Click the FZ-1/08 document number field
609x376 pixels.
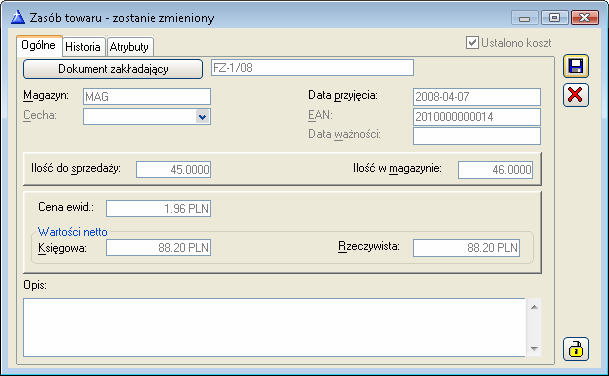[312, 68]
